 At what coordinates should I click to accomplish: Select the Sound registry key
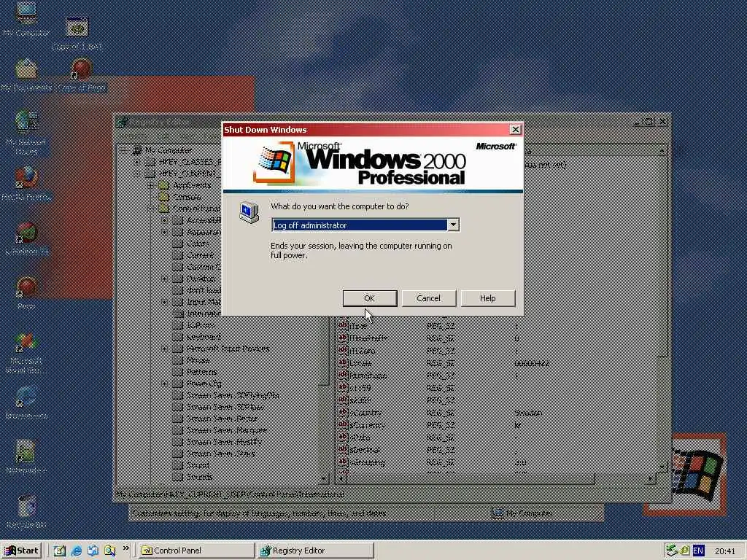click(x=198, y=465)
